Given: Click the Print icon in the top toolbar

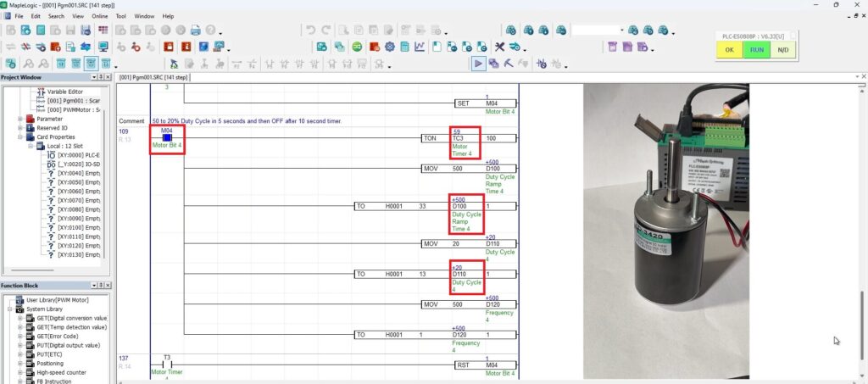Looking at the screenshot, I should (x=196, y=31).
